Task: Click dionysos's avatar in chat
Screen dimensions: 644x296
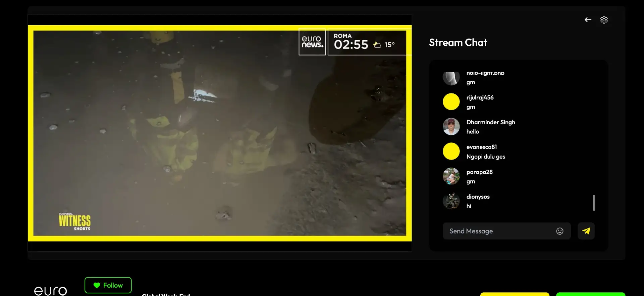Action: click(451, 201)
